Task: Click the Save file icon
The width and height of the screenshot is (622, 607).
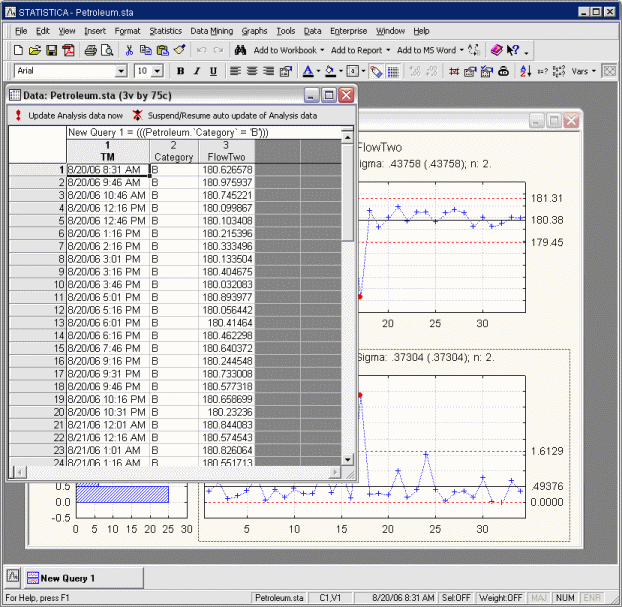Action: (x=51, y=50)
